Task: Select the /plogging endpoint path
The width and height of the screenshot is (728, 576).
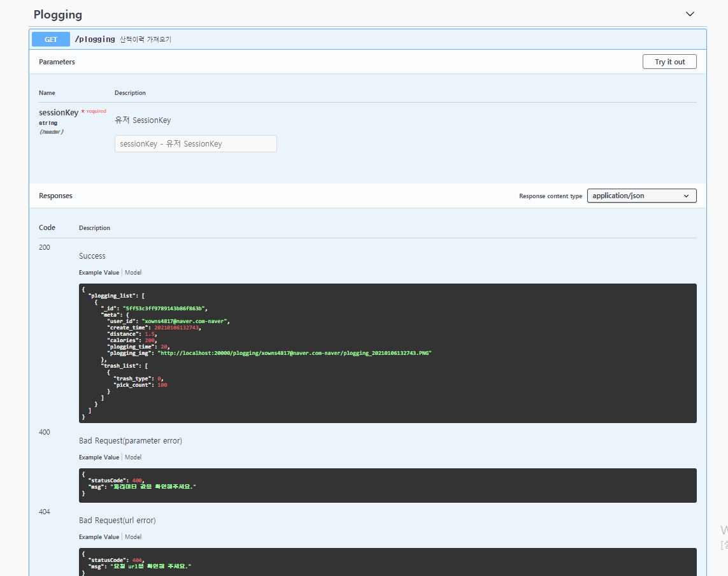Action: click(95, 39)
